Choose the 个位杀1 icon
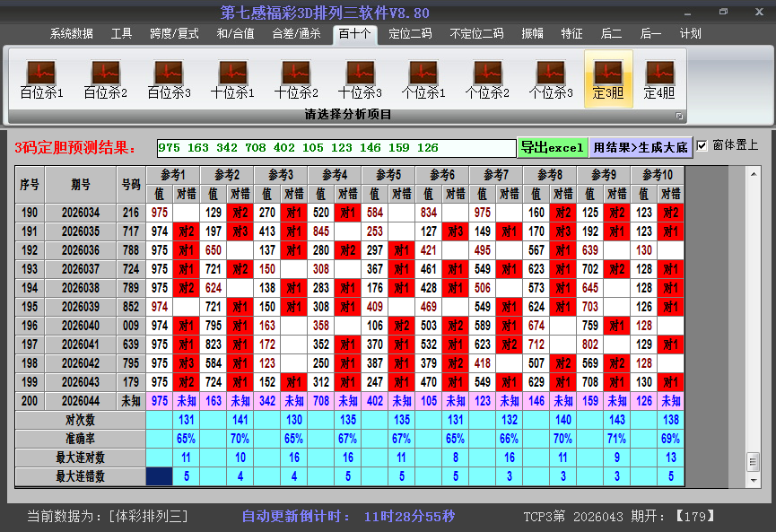Viewport: 776px width, 532px height. (x=423, y=79)
